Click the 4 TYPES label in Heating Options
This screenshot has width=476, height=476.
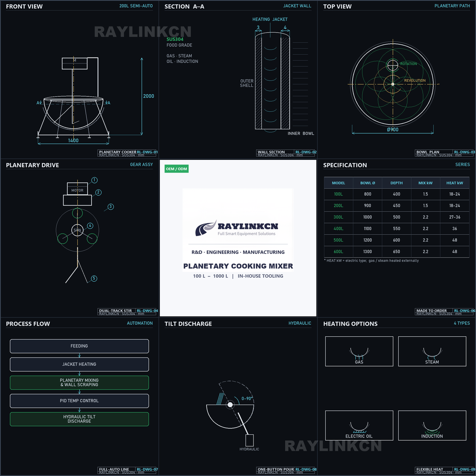(x=462, y=323)
